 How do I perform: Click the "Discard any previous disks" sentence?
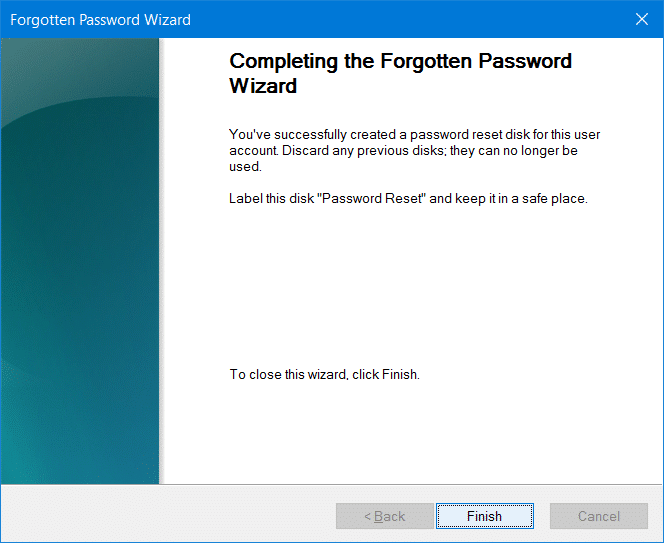point(360,151)
